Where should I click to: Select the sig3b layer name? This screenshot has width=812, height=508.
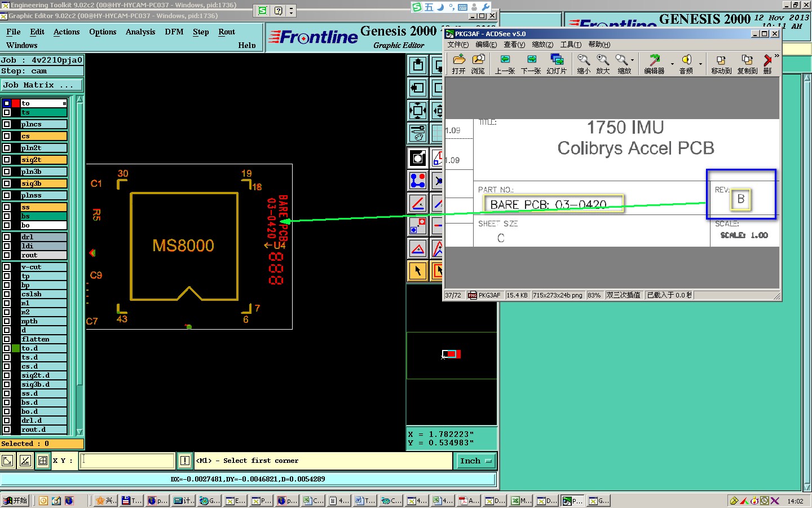[43, 183]
